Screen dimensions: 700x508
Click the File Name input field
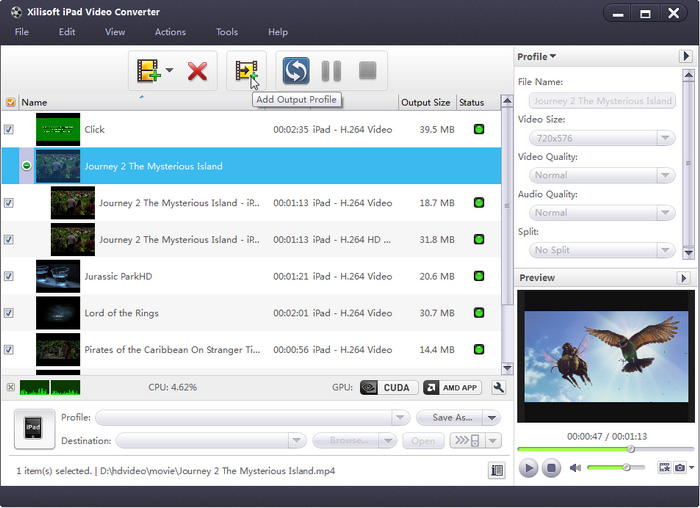602,101
